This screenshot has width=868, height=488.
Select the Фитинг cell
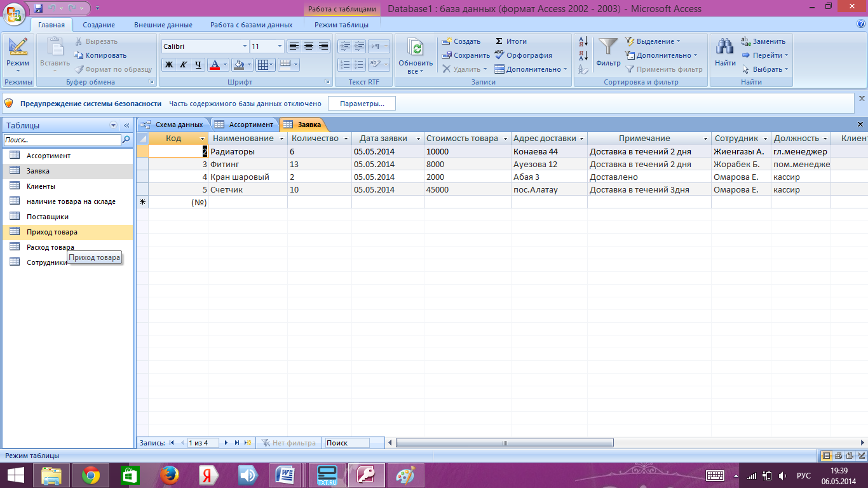coord(248,164)
